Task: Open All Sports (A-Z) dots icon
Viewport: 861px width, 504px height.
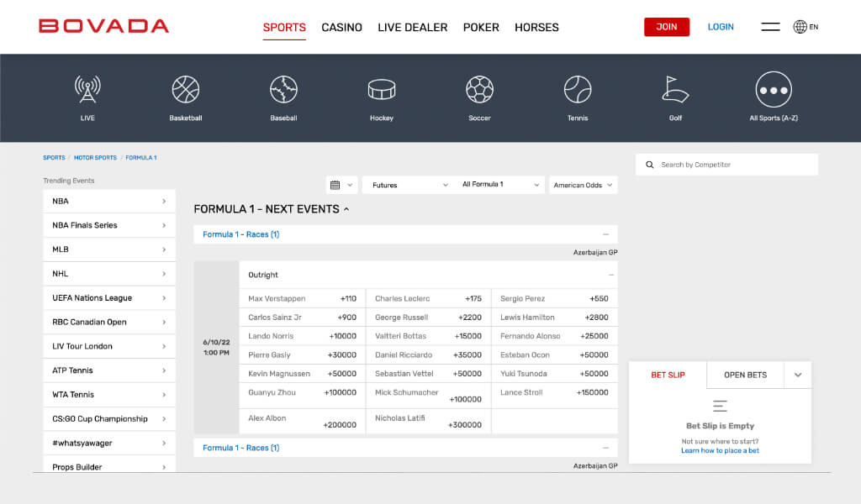Action: 774,89
